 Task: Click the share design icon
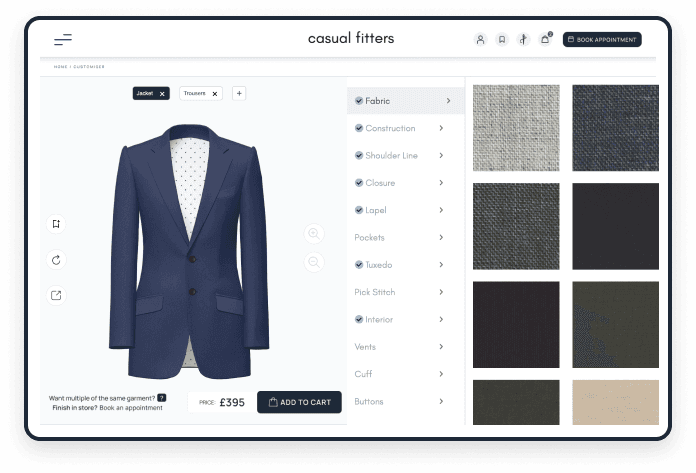pyautogui.click(x=56, y=295)
